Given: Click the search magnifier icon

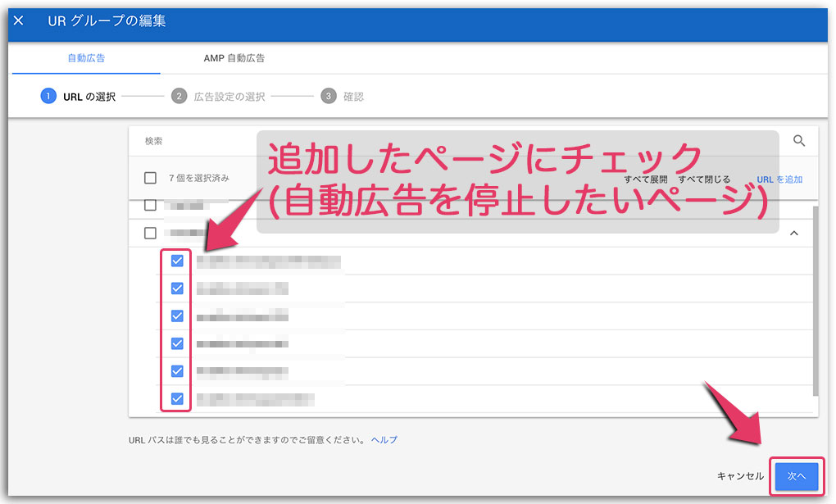Looking at the screenshot, I should click(x=799, y=140).
